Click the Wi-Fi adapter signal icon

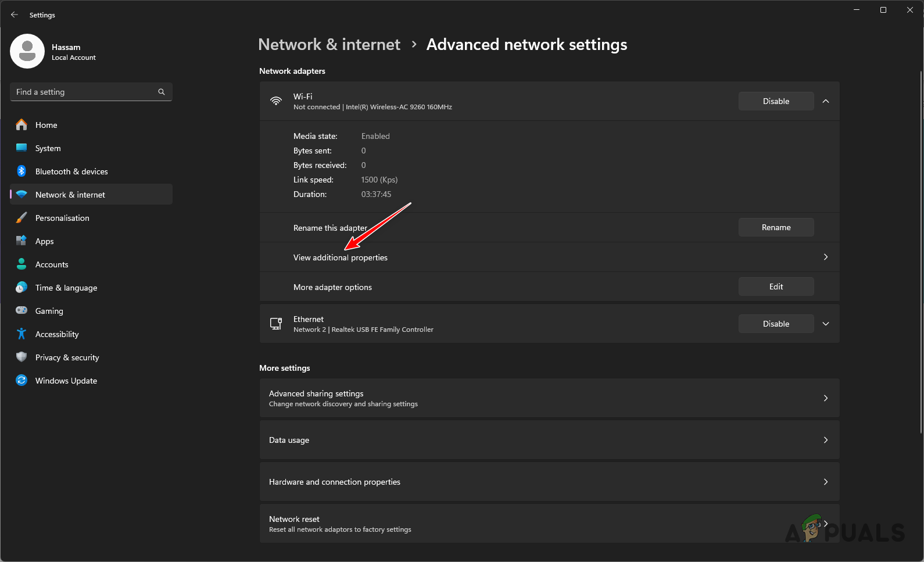[276, 101]
